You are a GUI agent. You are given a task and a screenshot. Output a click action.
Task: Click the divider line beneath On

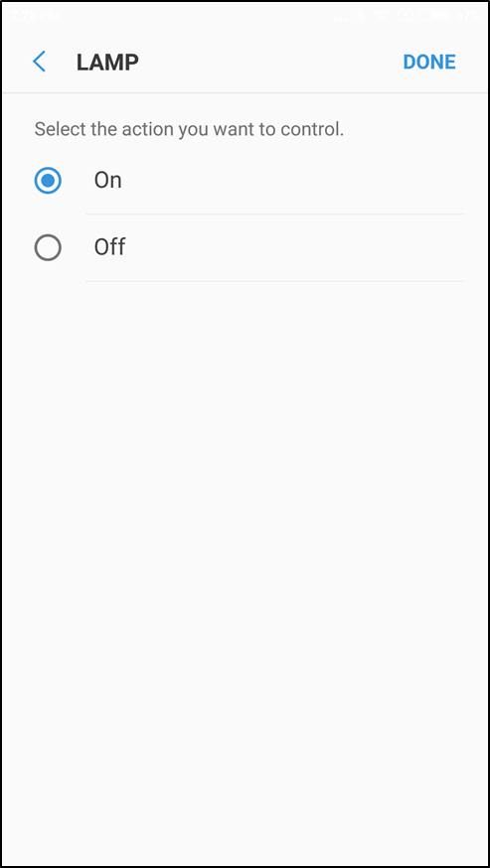click(274, 215)
